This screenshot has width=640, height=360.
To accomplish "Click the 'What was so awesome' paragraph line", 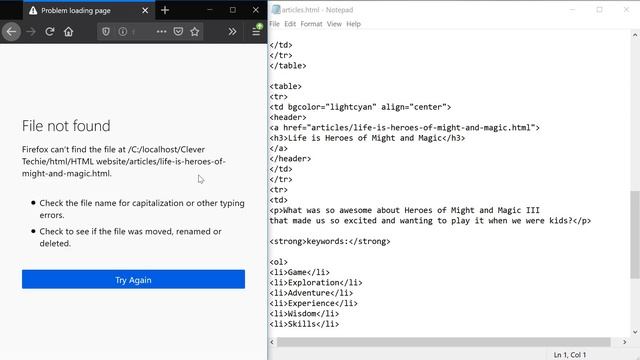I will pos(404,210).
